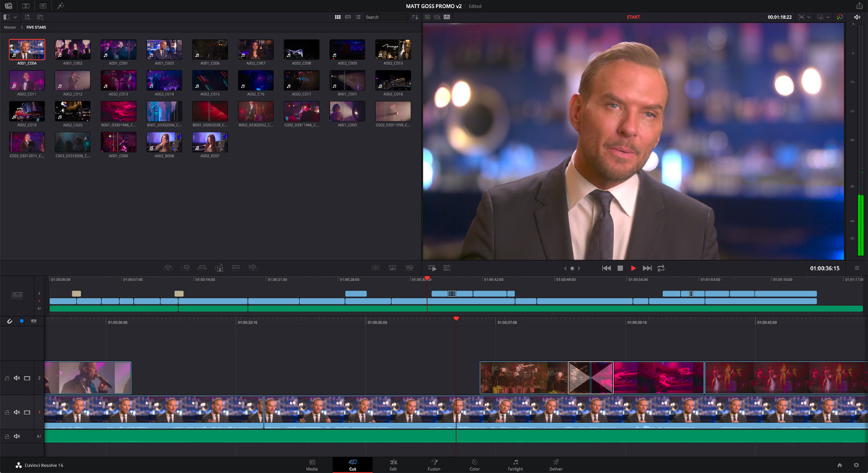Switch to the Fairlight page

pyautogui.click(x=515, y=464)
